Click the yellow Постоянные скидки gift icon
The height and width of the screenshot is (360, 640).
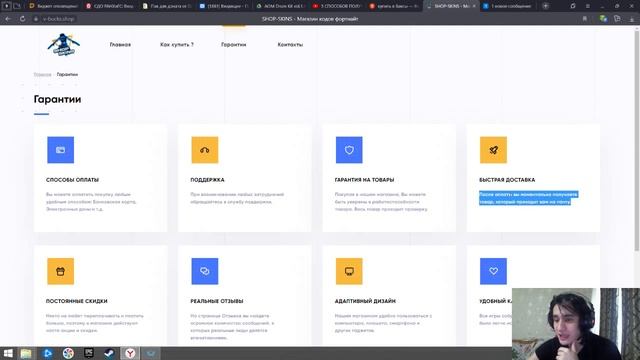pos(60,271)
